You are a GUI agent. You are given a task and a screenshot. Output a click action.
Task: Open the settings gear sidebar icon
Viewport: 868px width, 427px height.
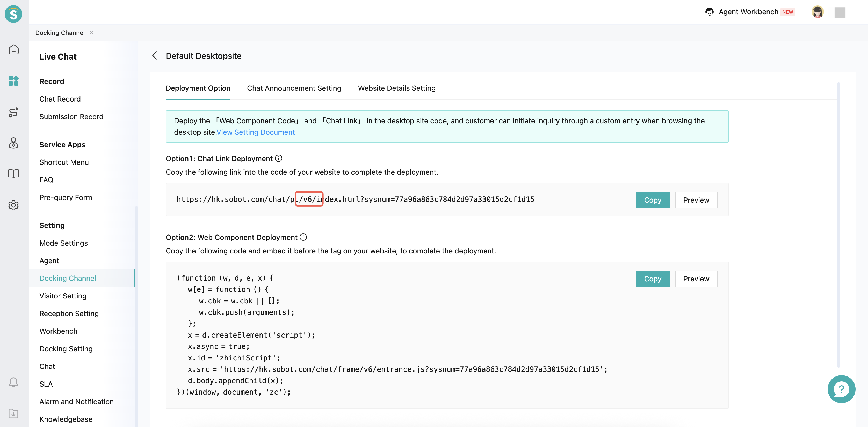13,205
